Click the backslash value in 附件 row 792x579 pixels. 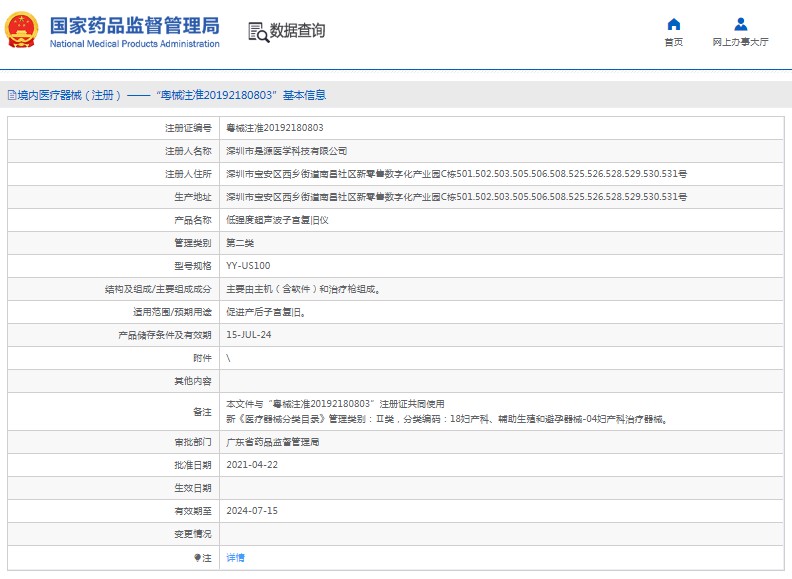228,358
